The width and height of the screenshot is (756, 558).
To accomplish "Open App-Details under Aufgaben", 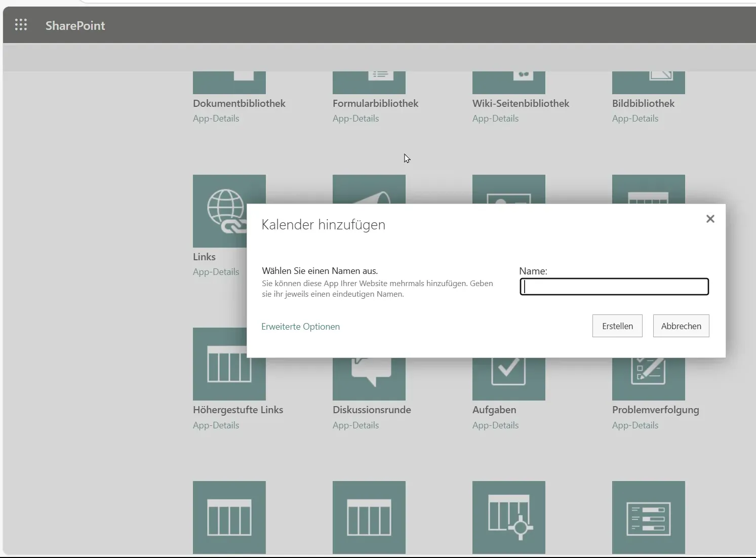I will coord(495,425).
